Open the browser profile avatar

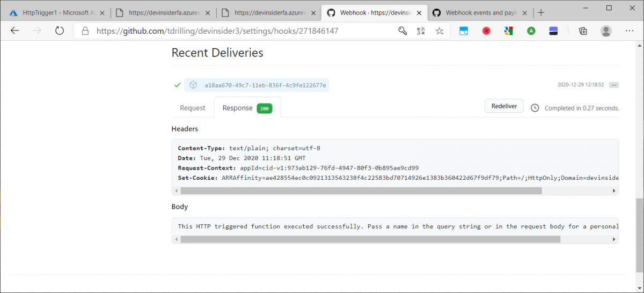tap(606, 31)
